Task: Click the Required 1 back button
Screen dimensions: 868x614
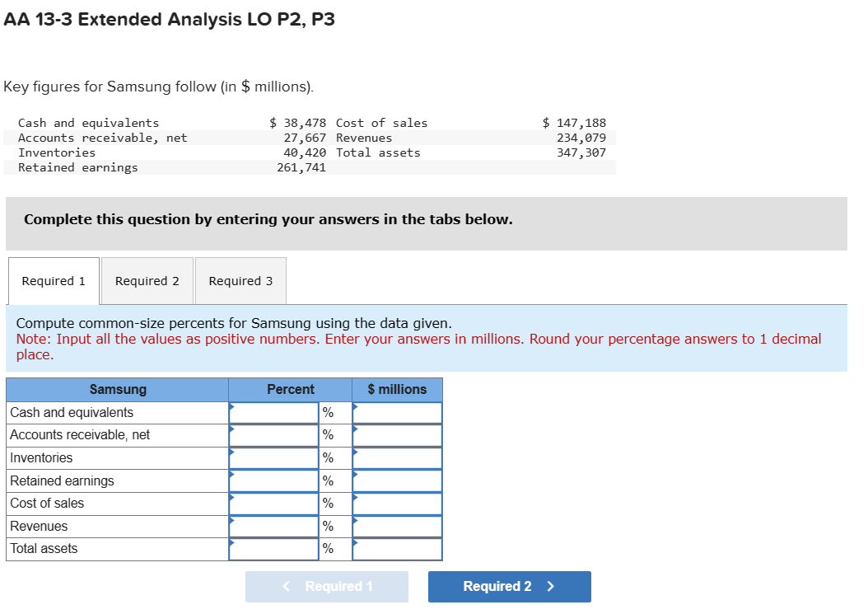Action: 326,586
